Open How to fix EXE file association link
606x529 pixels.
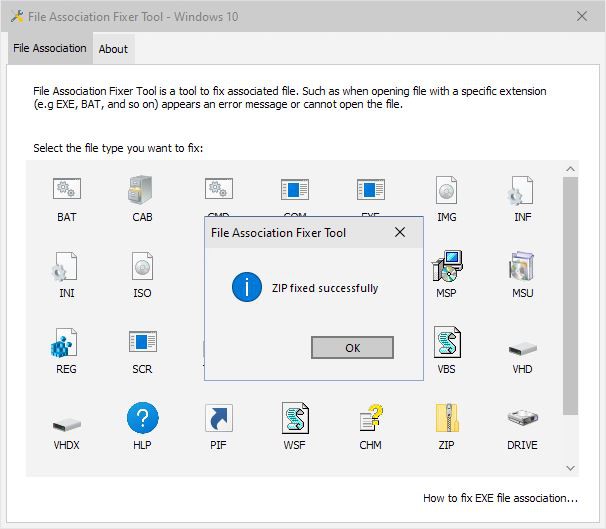coord(500,498)
